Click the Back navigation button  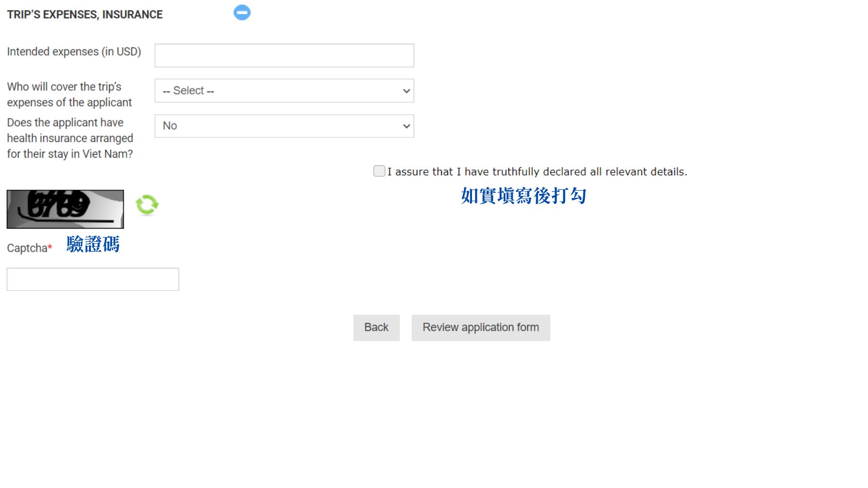[x=376, y=327]
